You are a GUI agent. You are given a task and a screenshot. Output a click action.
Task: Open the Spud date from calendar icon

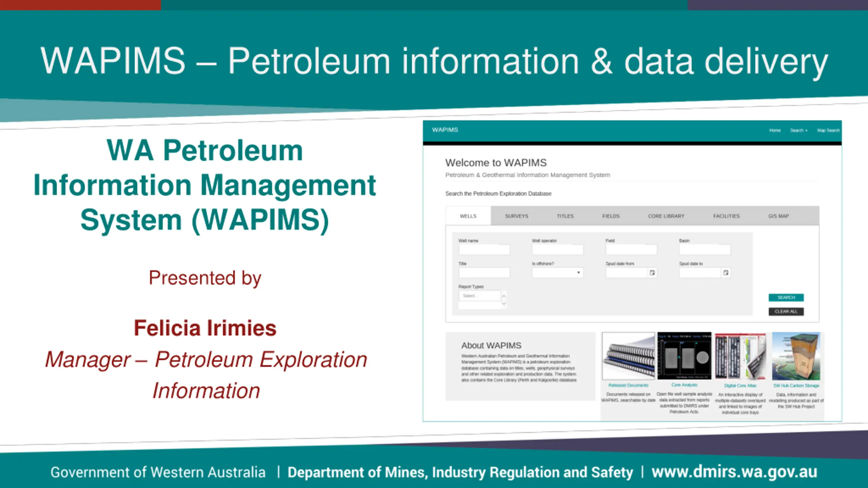pyautogui.click(x=652, y=273)
